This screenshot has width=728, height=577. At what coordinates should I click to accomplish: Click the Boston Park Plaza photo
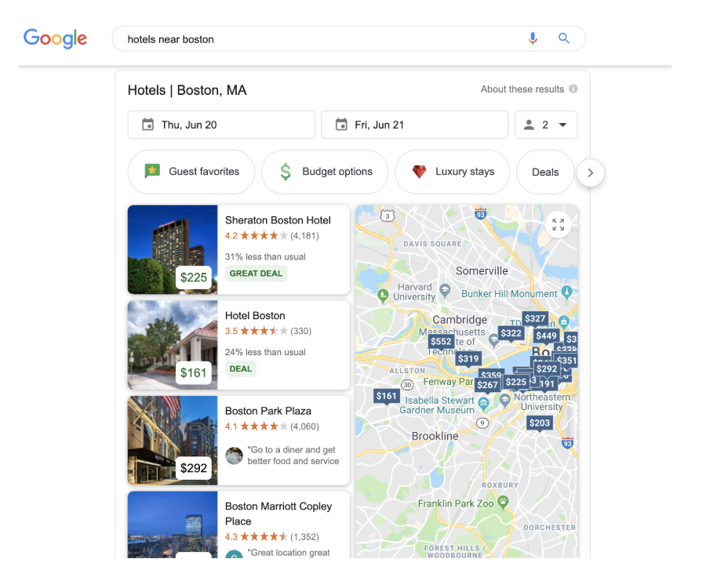pyautogui.click(x=173, y=440)
